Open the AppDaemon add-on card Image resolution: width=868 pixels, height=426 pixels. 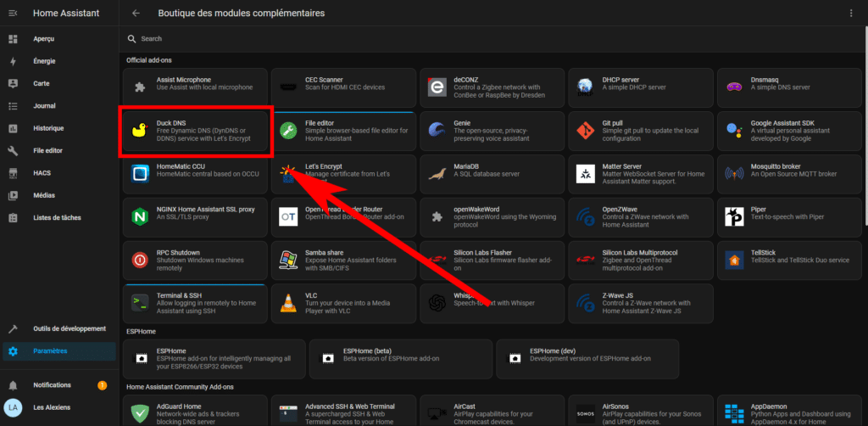[790, 411]
